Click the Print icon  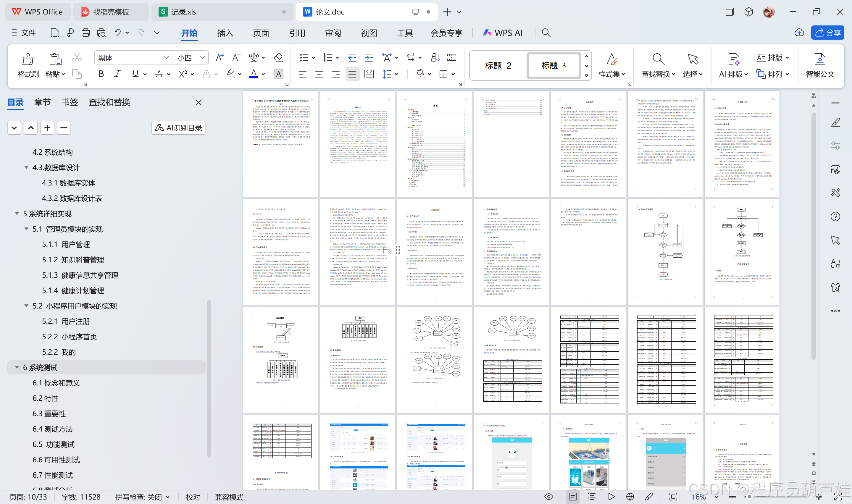(85, 33)
